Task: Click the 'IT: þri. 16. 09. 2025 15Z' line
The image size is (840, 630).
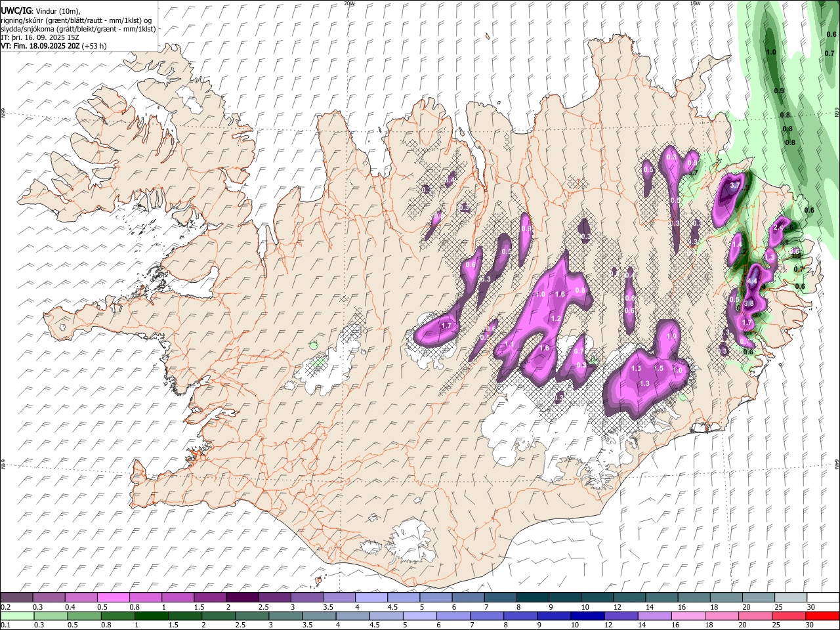Action: click(x=40, y=37)
